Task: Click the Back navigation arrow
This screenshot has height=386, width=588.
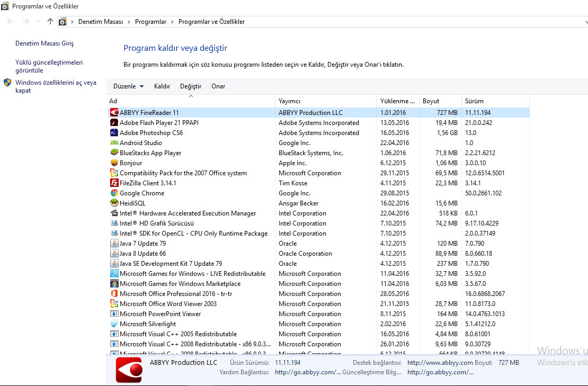Action: pos(10,22)
